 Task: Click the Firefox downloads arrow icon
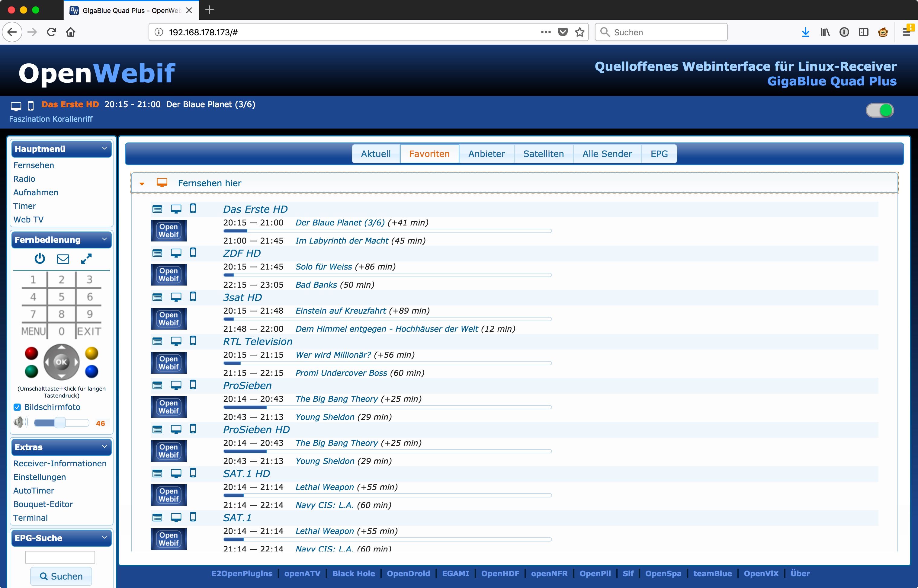click(x=805, y=32)
